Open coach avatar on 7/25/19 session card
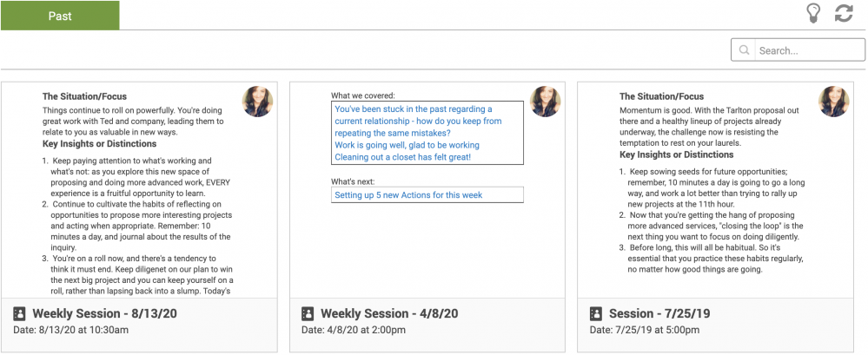The image size is (868, 355). (x=834, y=102)
